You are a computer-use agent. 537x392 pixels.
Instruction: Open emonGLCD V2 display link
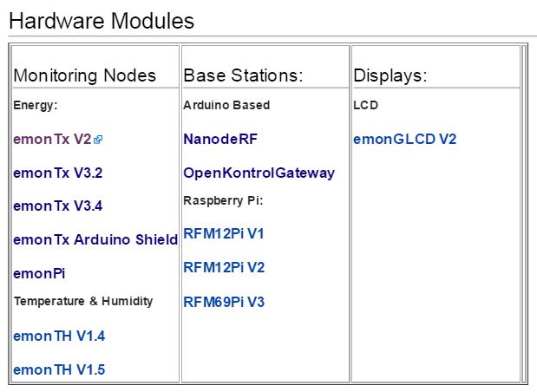[x=405, y=140]
